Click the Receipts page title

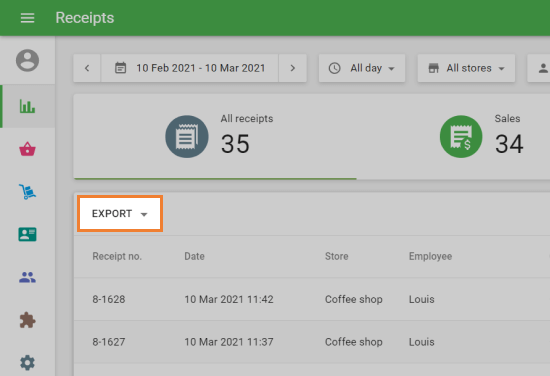[85, 18]
